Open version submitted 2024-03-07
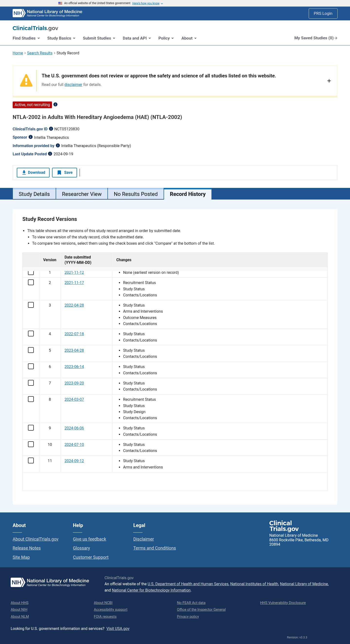Viewport: 350px width, 644px height. coord(74,399)
